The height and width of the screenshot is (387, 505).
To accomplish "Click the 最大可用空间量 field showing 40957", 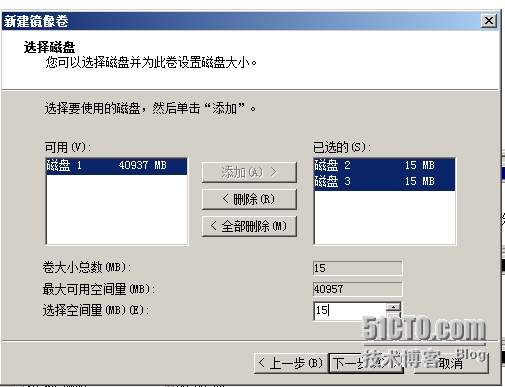I will [358, 289].
